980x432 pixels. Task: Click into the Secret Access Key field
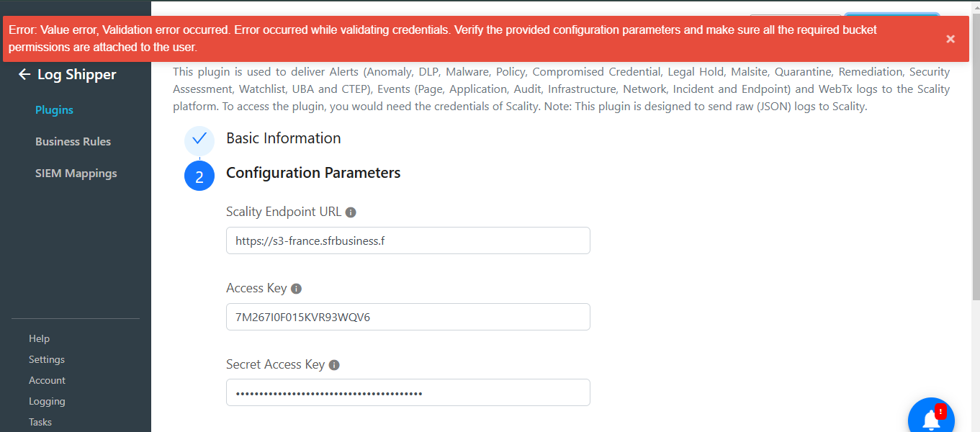coord(408,392)
